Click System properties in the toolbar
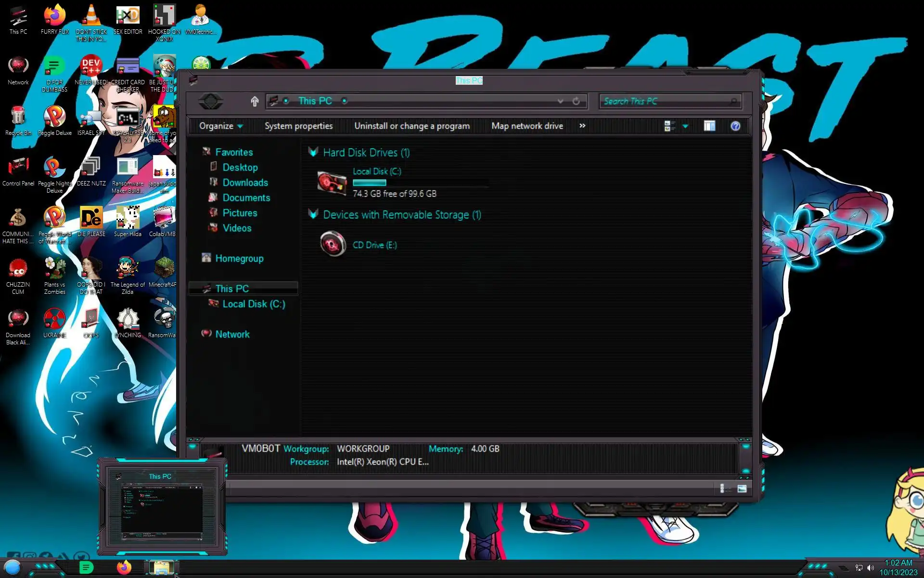Image resolution: width=924 pixels, height=578 pixels. [298, 126]
